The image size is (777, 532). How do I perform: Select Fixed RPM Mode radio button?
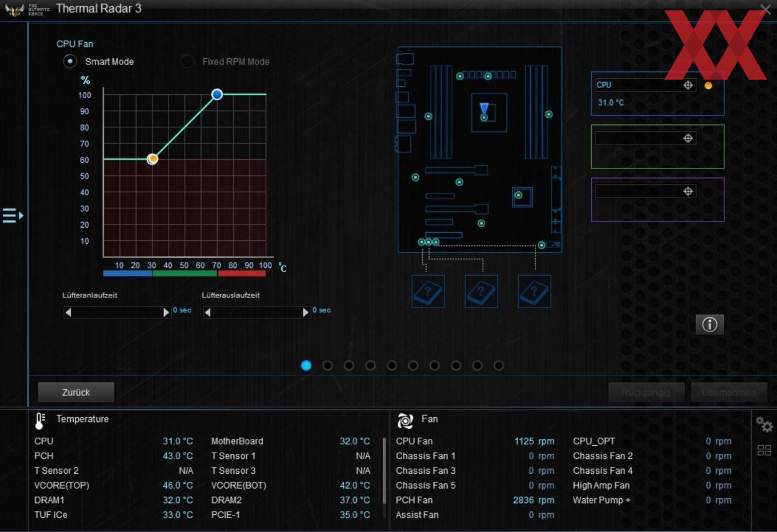tap(187, 61)
